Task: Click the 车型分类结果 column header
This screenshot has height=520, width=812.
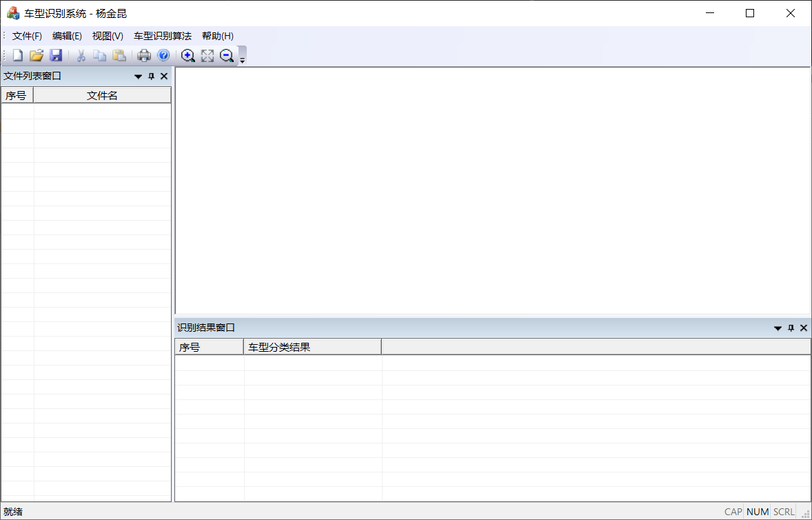Action: click(313, 347)
